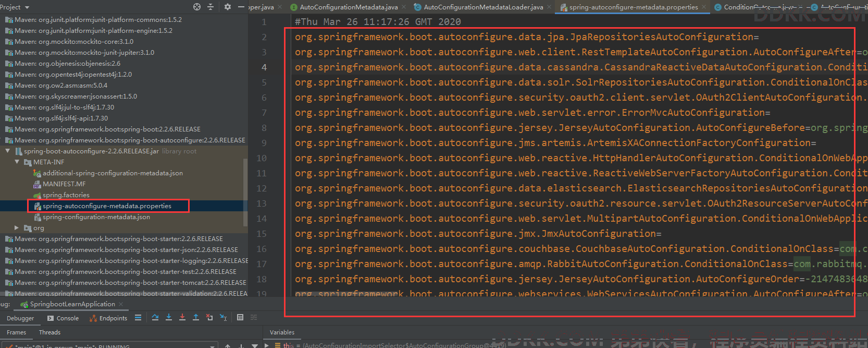Viewport: 868px width, 348px height.
Task: Switch to Threads tab
Action: point(49,332)
